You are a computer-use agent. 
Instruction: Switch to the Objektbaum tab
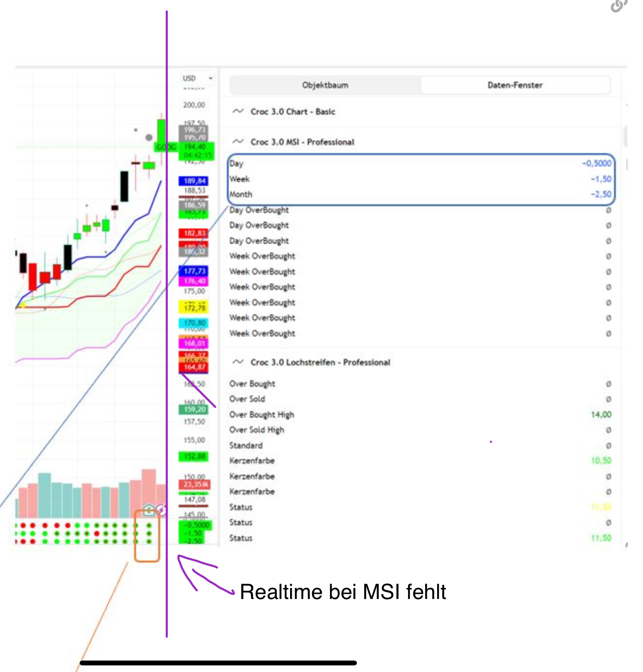(325, 85)
